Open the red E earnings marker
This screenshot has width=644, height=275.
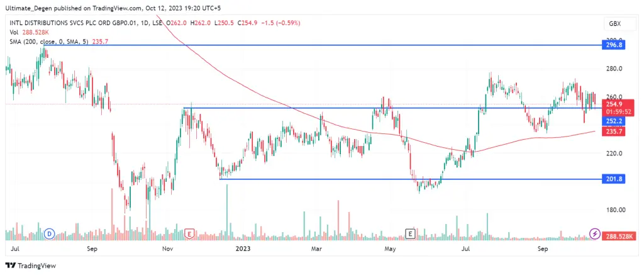[x=189, y=233]
